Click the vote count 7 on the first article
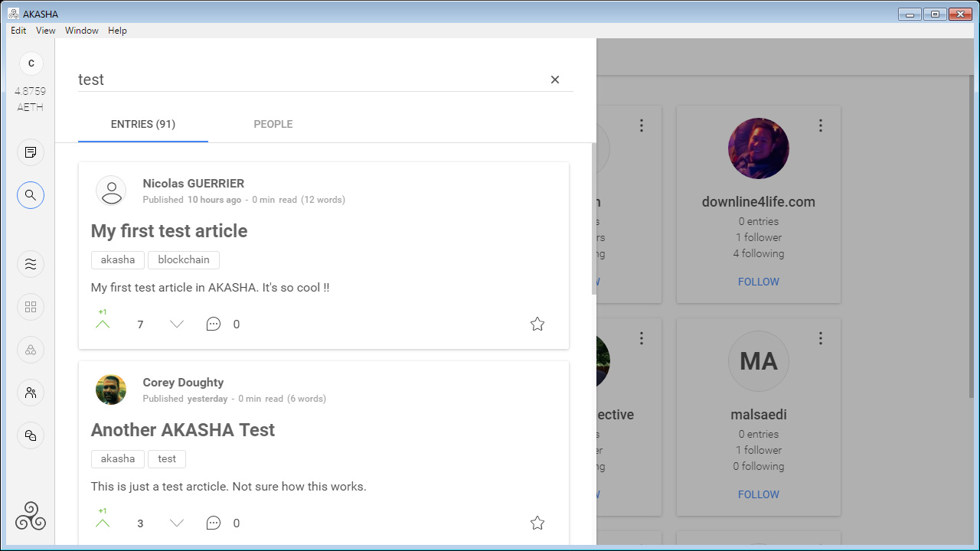The width and height of the screenshot is (980, 551). point(140,324)
